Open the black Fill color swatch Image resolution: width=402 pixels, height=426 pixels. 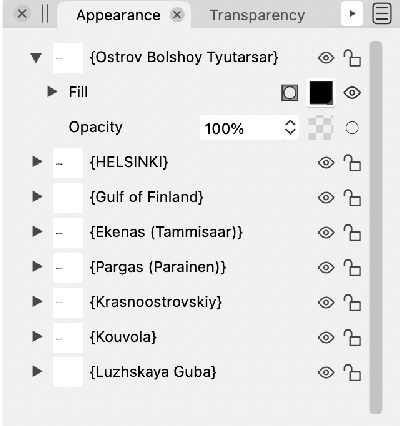tap(321, 92)
